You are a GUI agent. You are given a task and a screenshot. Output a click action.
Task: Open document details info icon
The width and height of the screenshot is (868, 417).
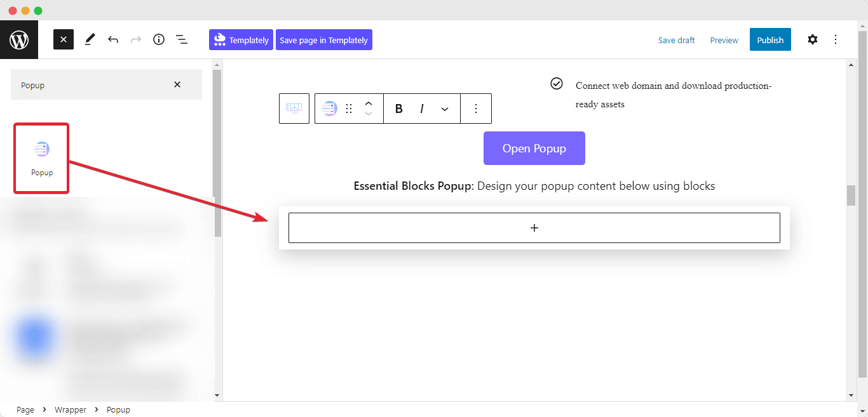159,39
